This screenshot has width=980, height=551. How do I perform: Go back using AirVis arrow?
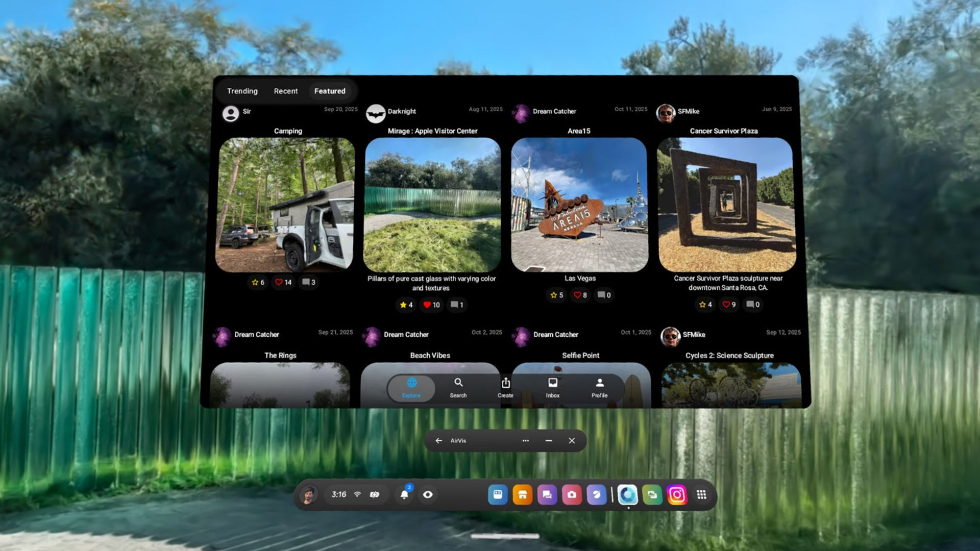439,441
